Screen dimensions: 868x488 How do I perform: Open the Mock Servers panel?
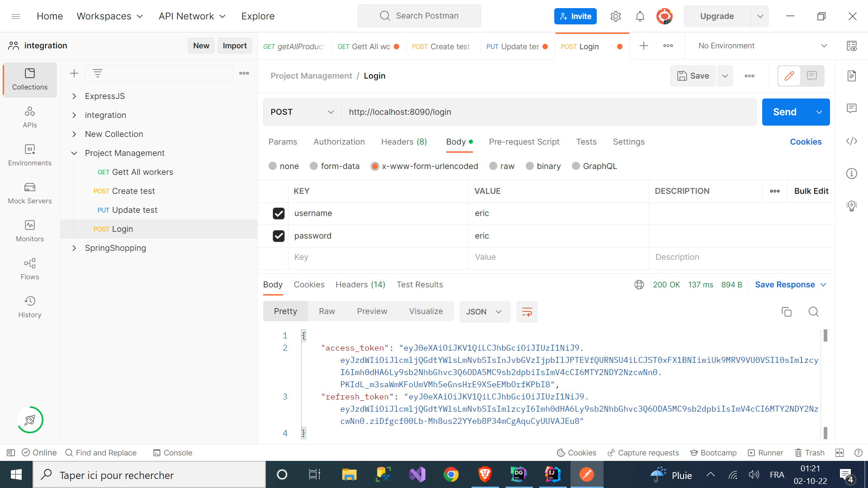click(x=29, y=193)
